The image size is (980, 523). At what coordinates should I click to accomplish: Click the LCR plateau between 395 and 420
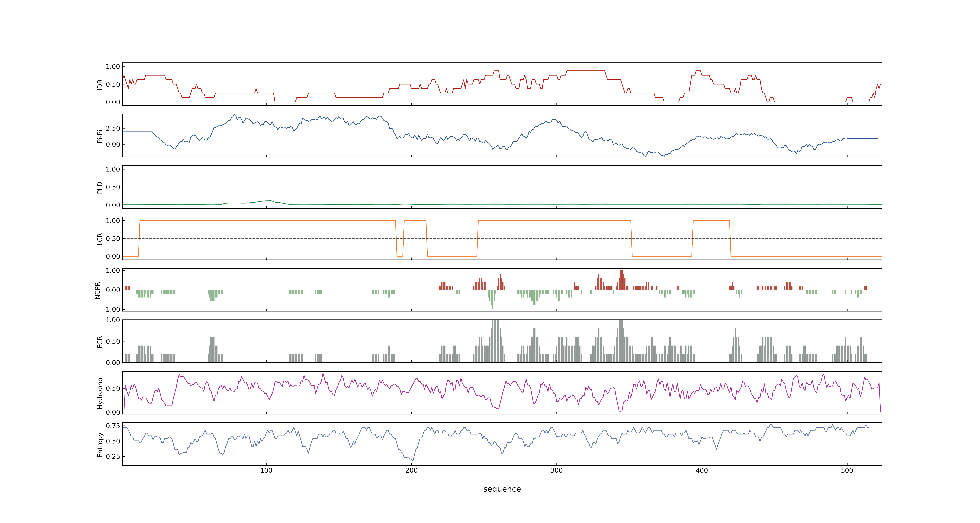tap(711, 220)
